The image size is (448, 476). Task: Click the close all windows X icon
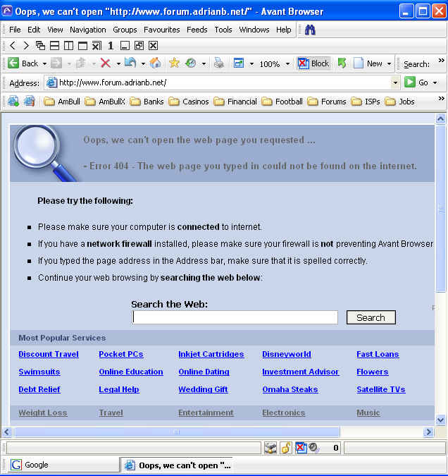click(153, 46)
